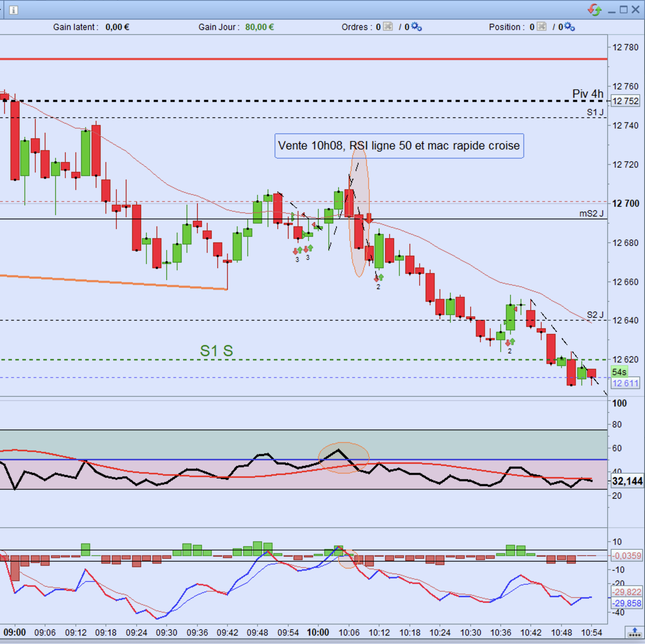
Task: Click the red MACD value '-29,822'
Action: 627,592
